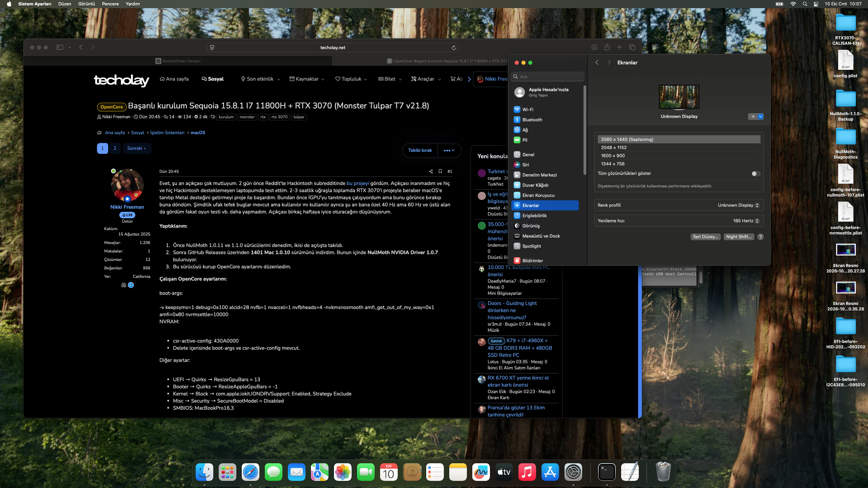
Task: Open Spotlight search in the menu bar
Action: point(805,4)
